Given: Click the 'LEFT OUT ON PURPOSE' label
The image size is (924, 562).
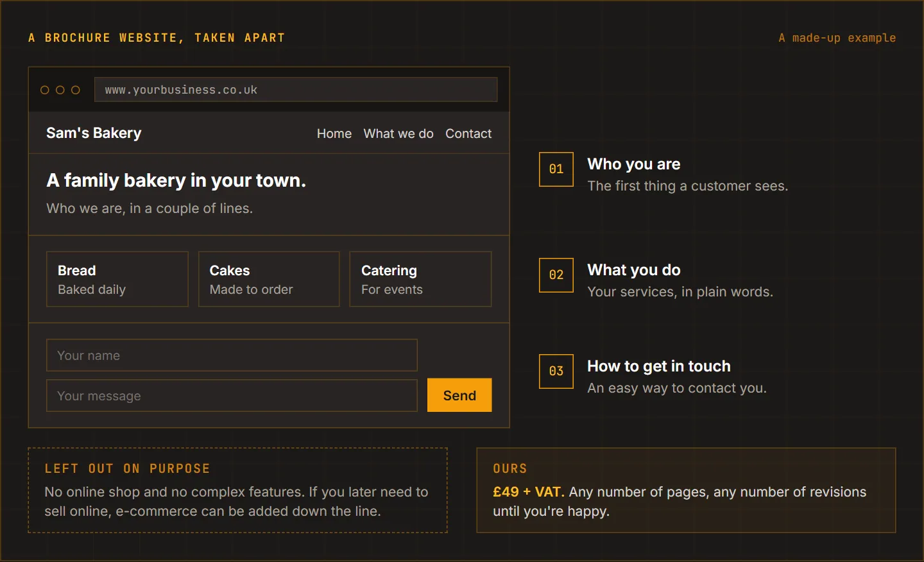Looking at the screenshot, I should coord(127,469).
